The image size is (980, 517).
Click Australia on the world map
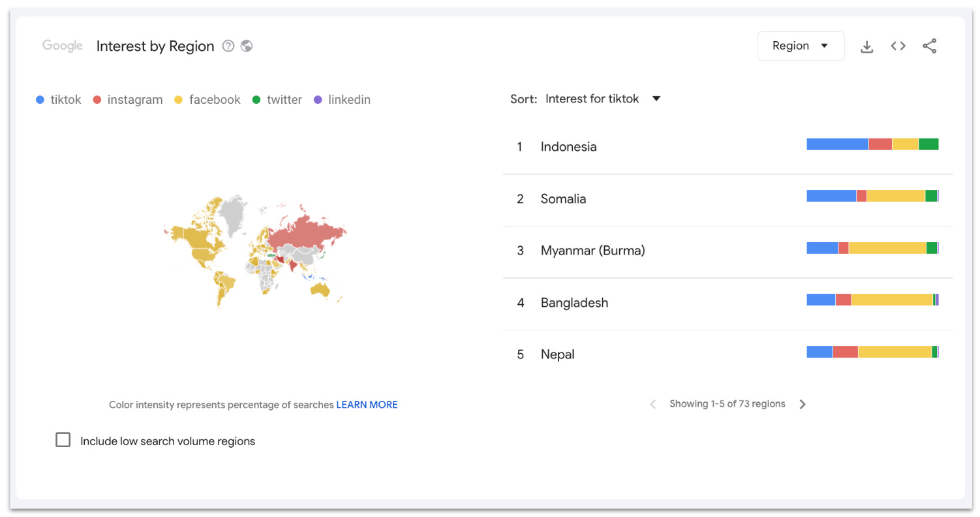click(x=320, y=289)
